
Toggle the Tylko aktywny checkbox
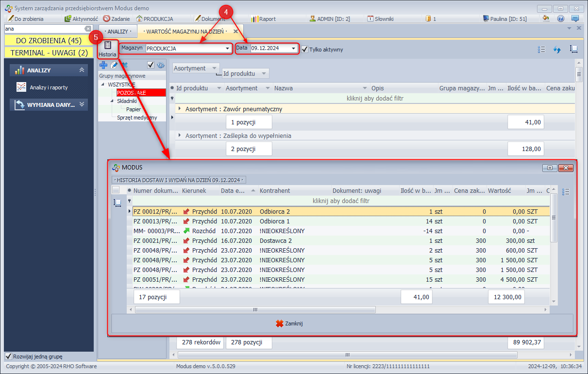(305, 49)
